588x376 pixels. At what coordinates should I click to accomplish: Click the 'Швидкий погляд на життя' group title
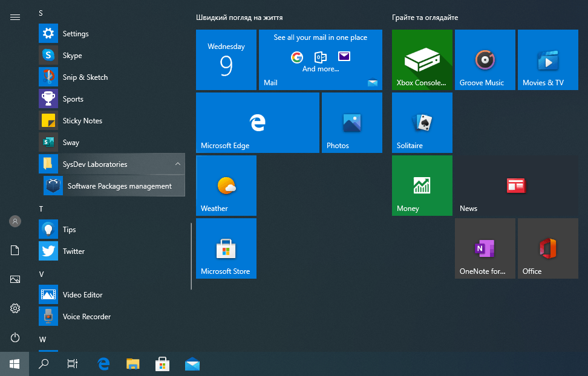[x=239, y=18]
